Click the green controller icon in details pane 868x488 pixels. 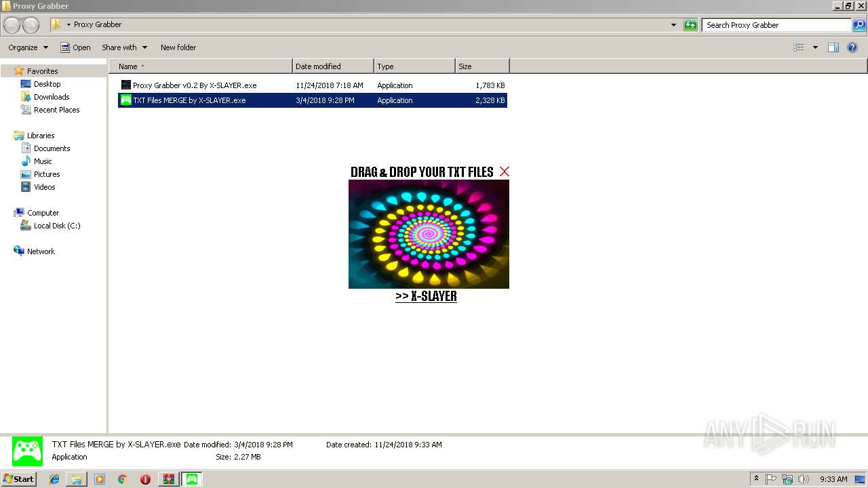[x=27, y=451]
